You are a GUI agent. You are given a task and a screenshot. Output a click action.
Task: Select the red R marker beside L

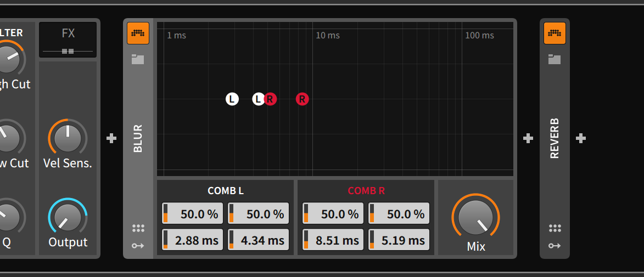coord(271,99)
